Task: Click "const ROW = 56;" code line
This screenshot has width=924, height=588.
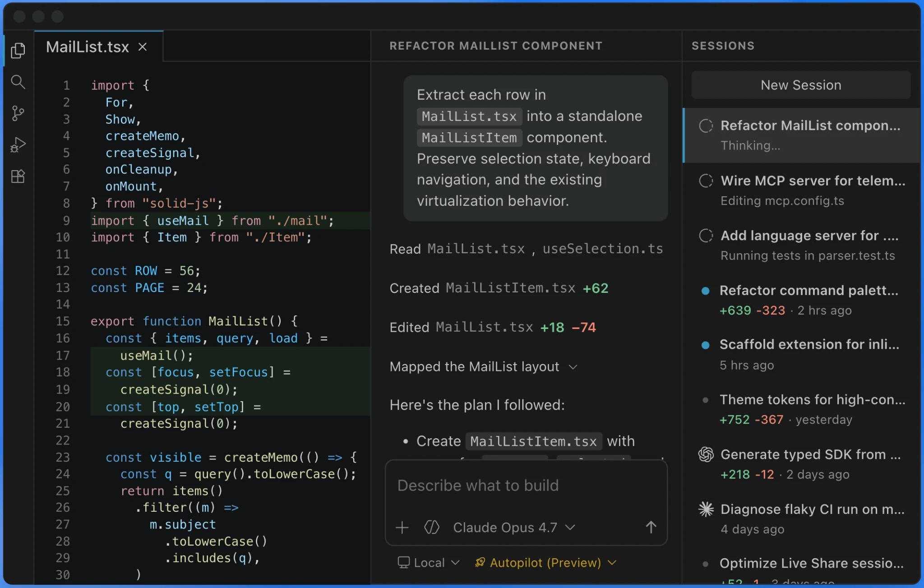Action: pyautogui.click(x=145, y=271)
